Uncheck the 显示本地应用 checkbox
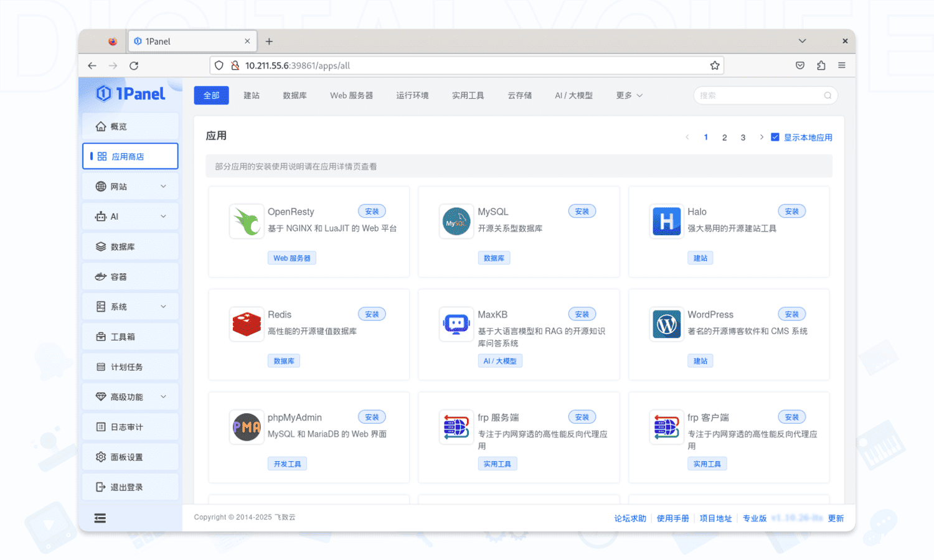 [775, 138]
